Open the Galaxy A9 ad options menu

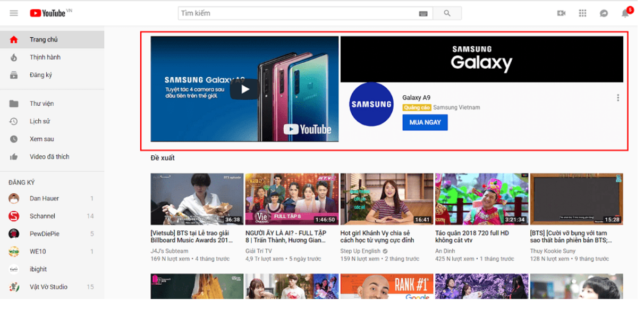(617, 97)
